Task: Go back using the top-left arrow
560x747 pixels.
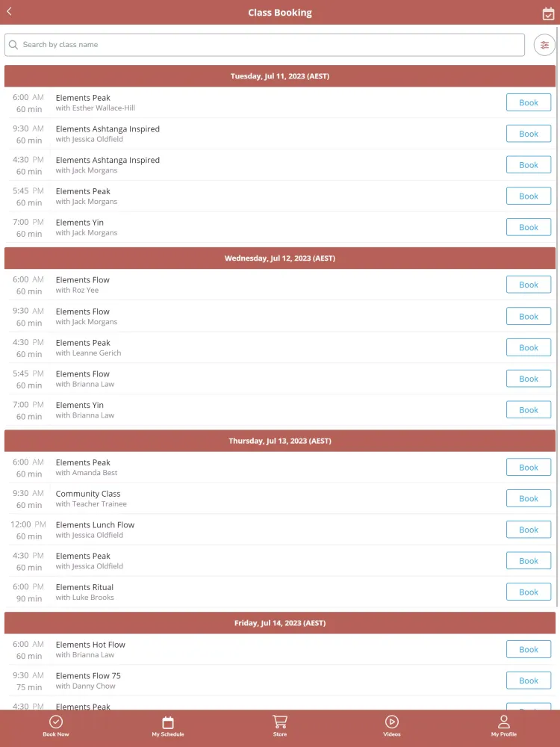Action: coord(9,11)
